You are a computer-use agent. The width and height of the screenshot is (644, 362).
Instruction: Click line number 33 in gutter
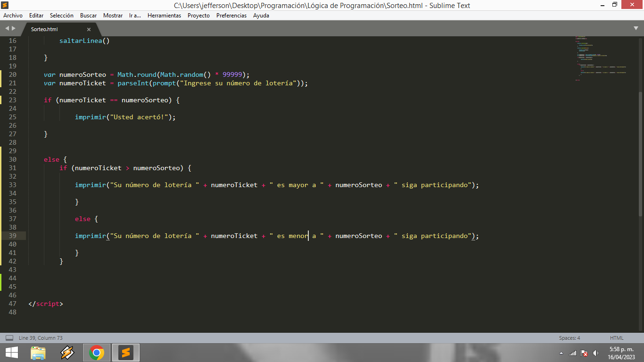(x=12, y=185)
